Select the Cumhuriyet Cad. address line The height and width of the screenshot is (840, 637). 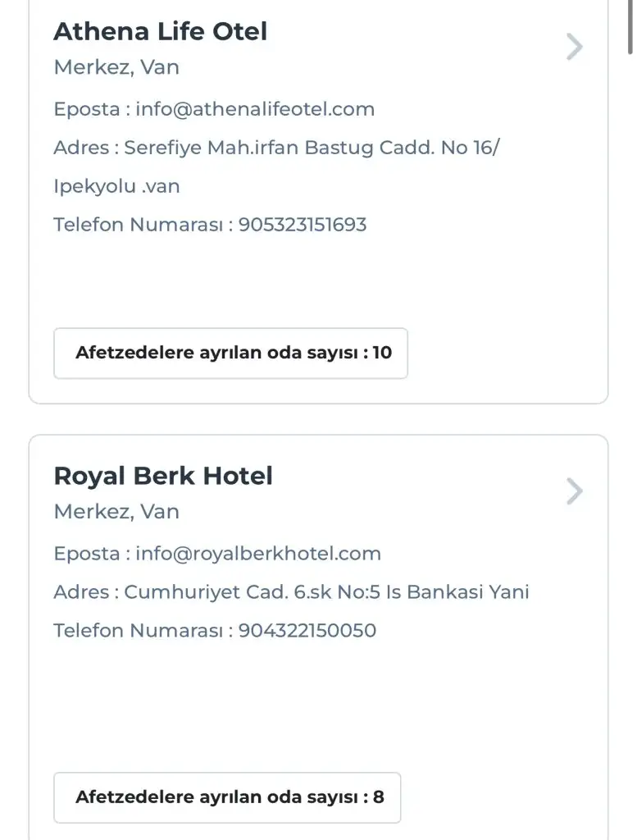326,592
